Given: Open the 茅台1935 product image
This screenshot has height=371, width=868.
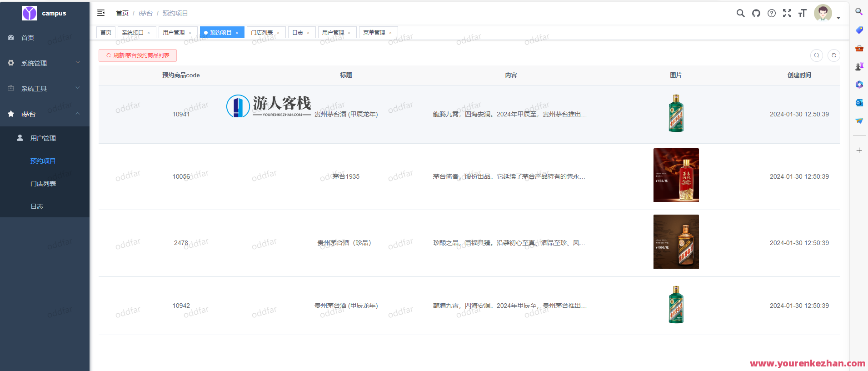Looking at the screenshot, I should click(676, 175).
